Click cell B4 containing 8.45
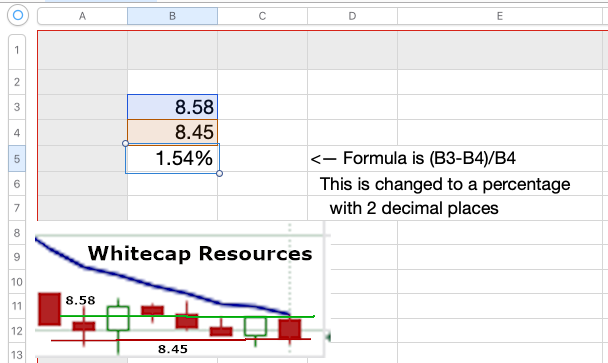This screenshot has width=608, height=363. click(x=173, y=132)
